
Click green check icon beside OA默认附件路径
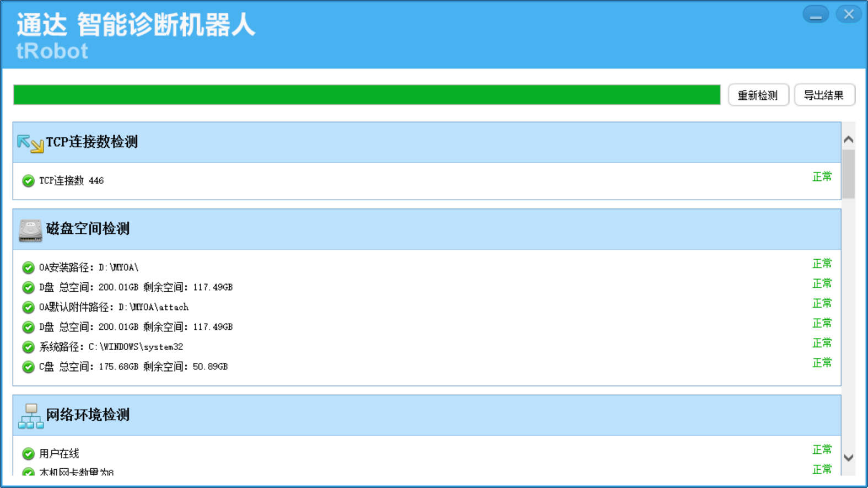click(x=28, y=308)
